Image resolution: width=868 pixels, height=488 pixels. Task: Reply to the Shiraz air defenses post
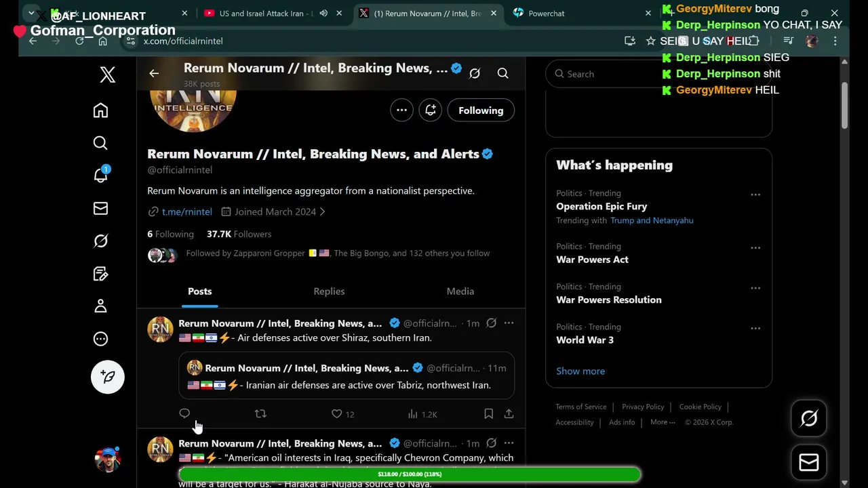pos(184,413)
